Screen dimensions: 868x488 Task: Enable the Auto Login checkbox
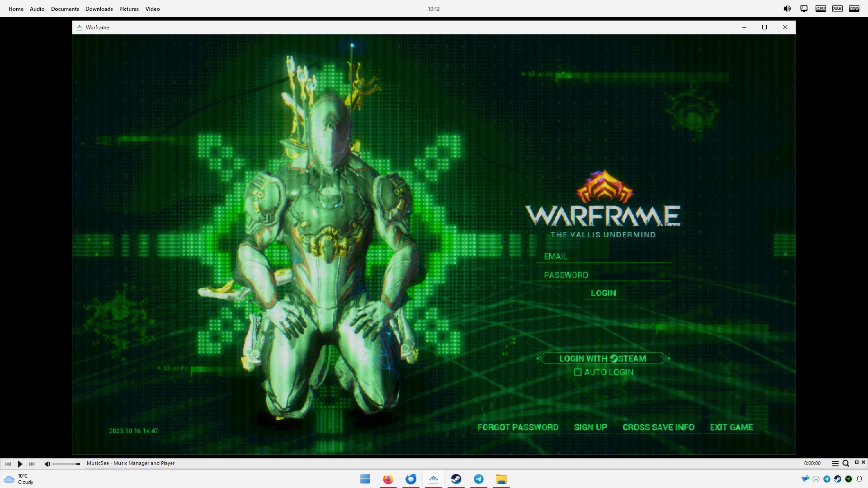(578, 372)
